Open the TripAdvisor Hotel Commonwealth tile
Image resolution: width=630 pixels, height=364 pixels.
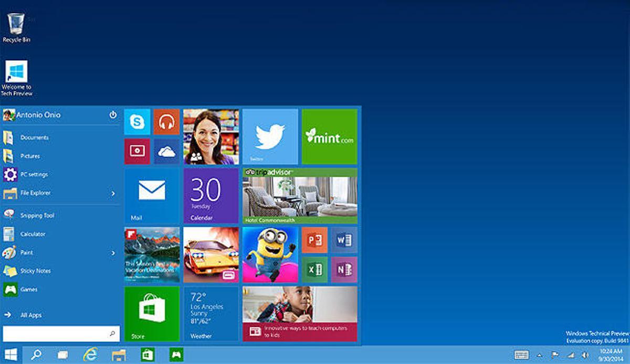tap(300, 196)
